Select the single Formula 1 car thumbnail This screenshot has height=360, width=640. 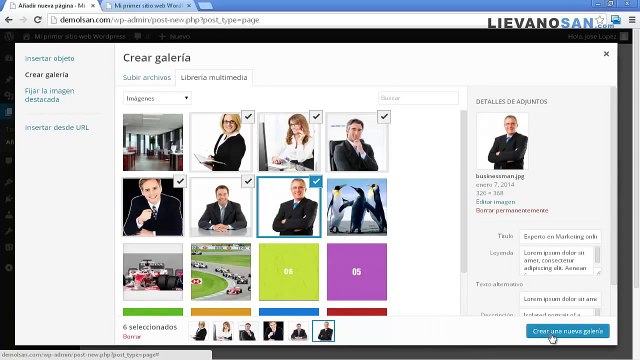(153, 272)
